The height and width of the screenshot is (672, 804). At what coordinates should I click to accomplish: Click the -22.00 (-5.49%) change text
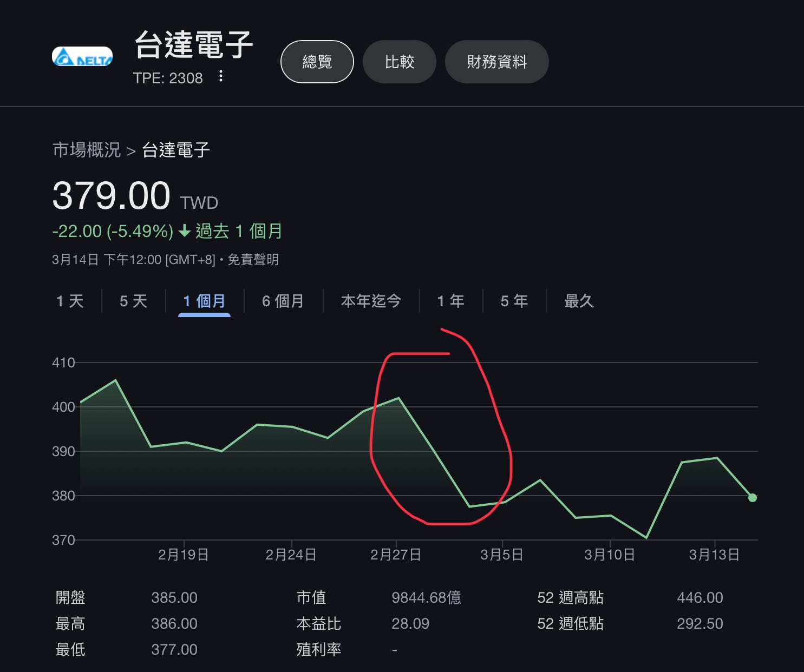click(x=113, y=231)
